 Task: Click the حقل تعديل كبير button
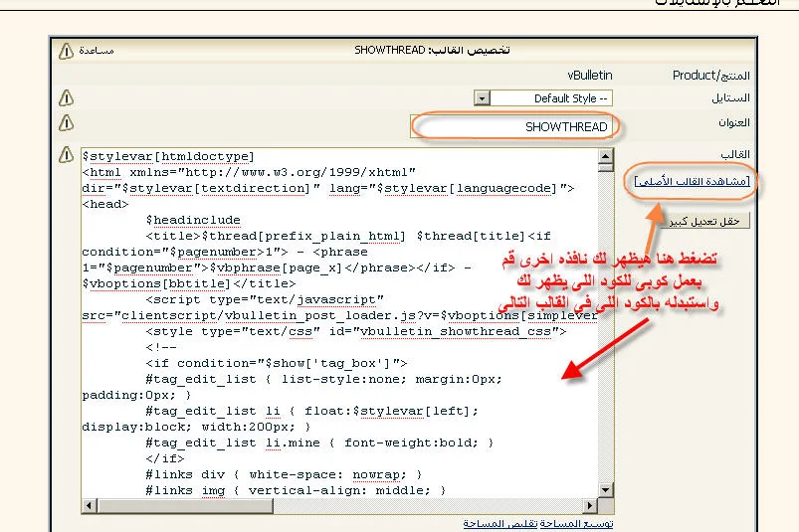click(704, 221)
